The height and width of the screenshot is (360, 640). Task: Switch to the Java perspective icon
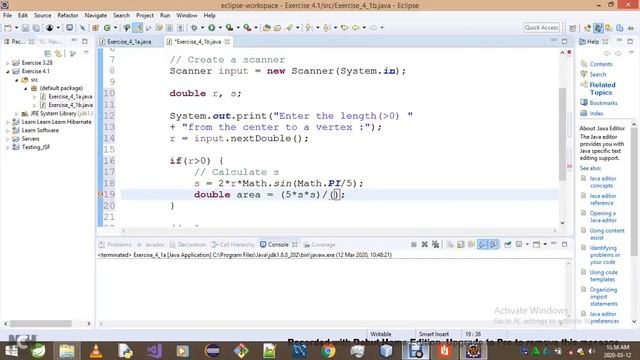tap(598, 28)
